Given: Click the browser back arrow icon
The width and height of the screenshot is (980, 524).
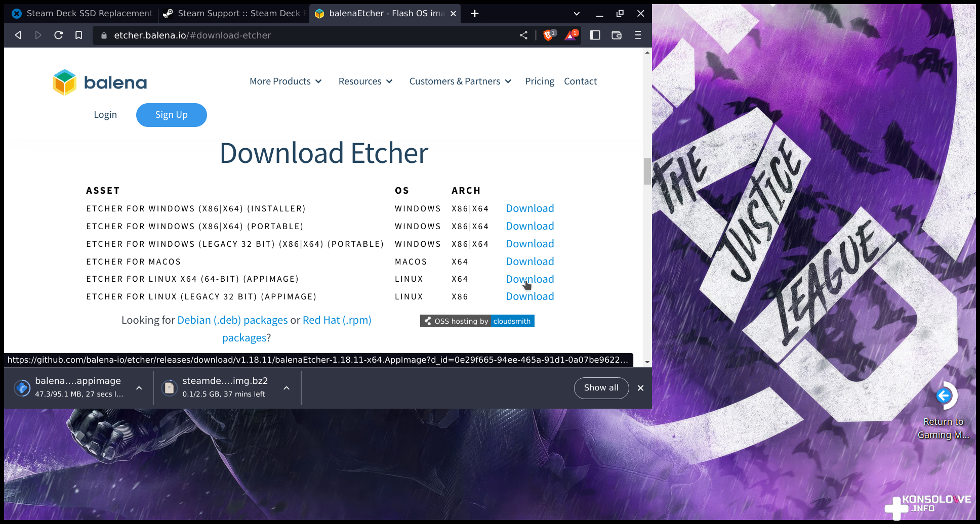Looking at the screenshot, I should click(x=18, y=35).
